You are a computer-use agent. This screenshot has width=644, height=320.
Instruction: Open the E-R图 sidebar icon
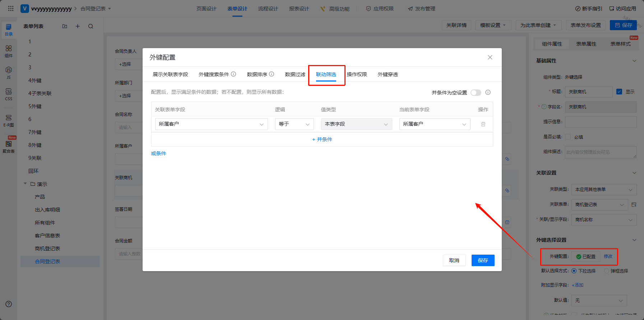point(9,120)
